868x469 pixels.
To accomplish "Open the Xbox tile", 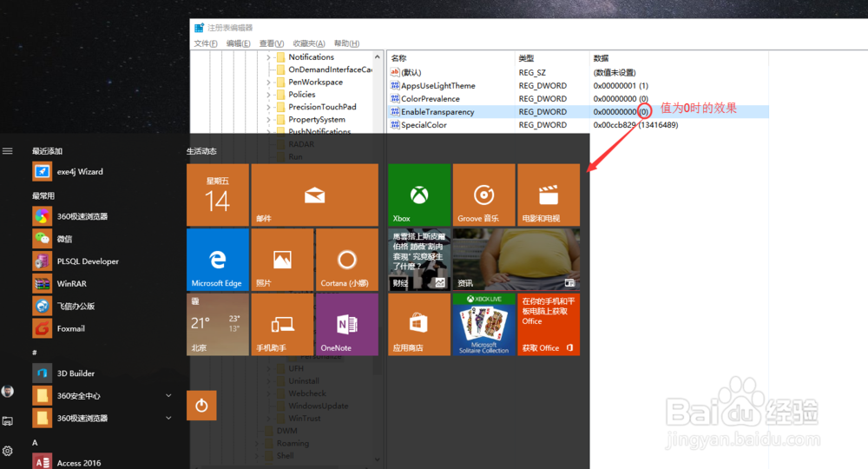I will point(419,195).
